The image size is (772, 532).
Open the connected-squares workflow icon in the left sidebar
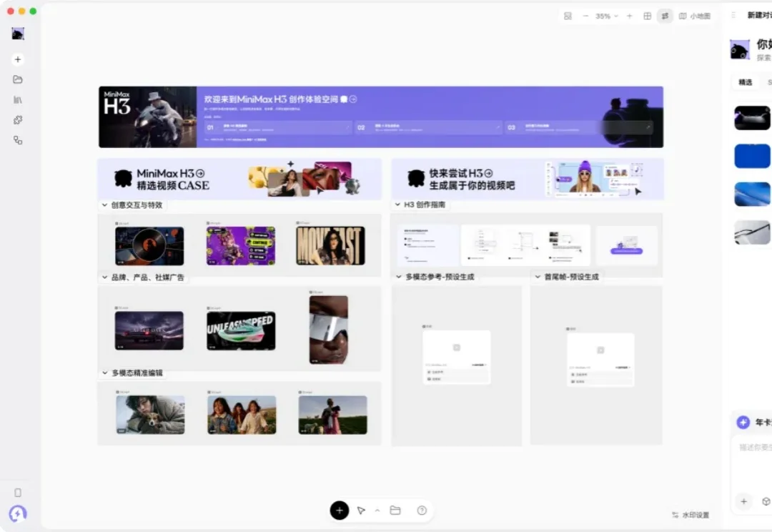tap(18, 140)
